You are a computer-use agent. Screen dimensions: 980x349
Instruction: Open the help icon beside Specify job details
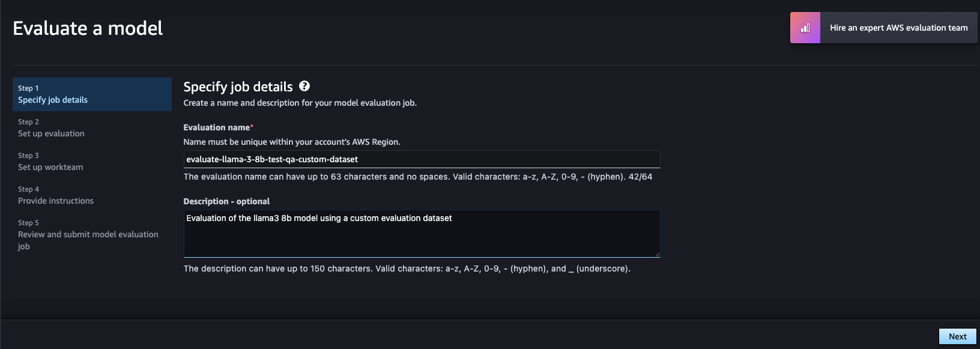[x=304, y=86]
